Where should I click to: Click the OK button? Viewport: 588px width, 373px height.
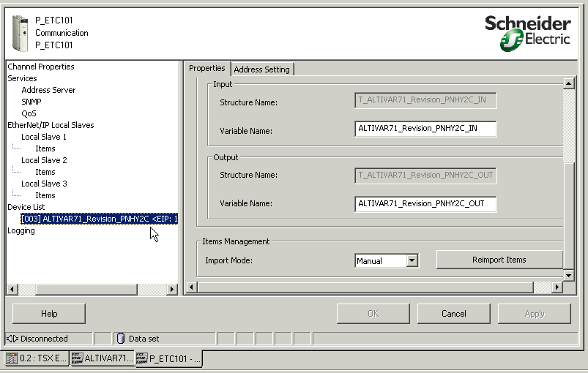pos(373,314)
